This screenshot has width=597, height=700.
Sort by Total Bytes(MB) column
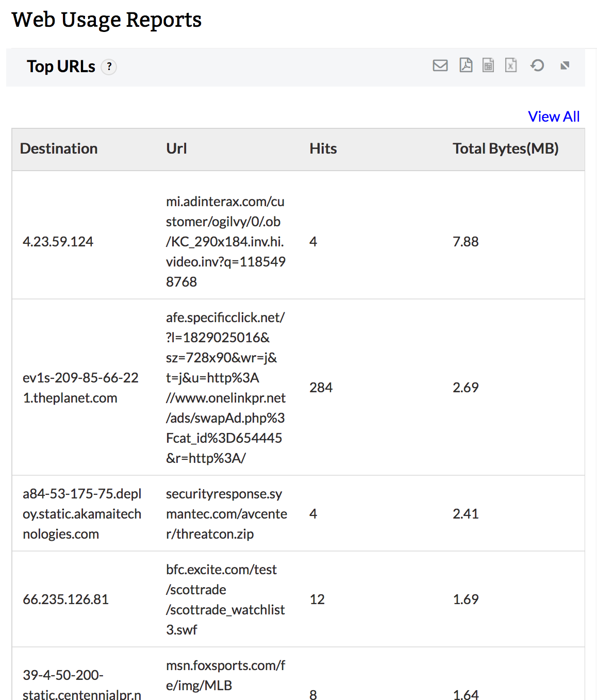(x=505, y=148)
